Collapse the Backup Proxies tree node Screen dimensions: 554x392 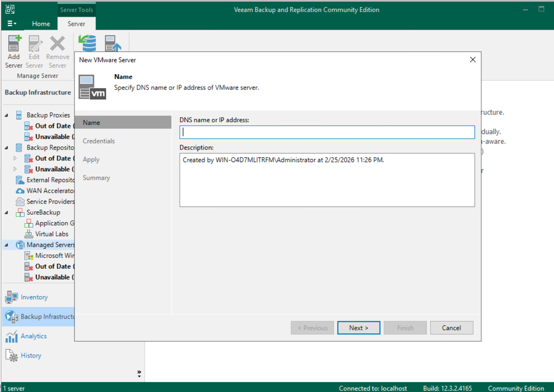(x=6, y=115)
